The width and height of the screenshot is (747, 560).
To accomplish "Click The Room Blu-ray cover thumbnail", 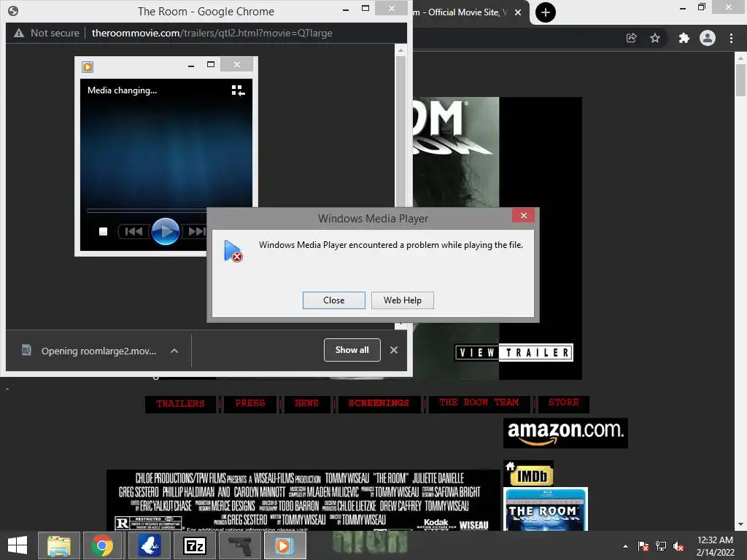I will pos(546,509).
